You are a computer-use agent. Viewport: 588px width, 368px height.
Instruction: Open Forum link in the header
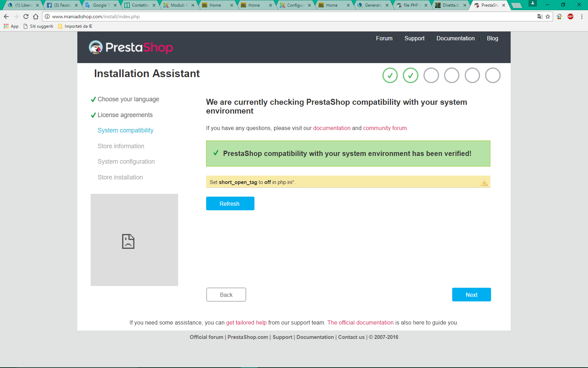384,39
